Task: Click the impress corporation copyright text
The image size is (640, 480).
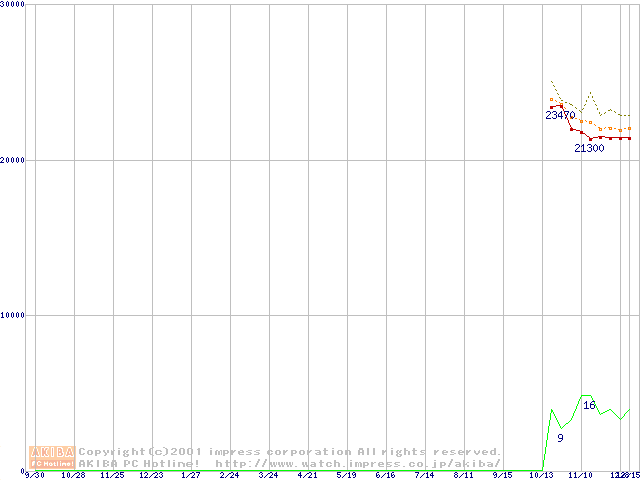Action: pyautogui.click(x=290, y=452)
